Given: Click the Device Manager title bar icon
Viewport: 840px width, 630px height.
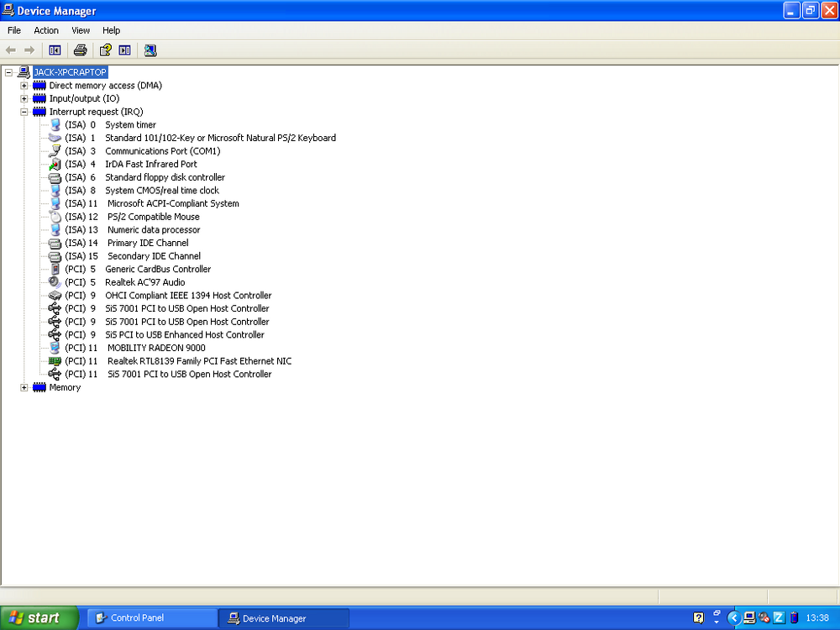Looking at the screenshot, I should point(8,11).
